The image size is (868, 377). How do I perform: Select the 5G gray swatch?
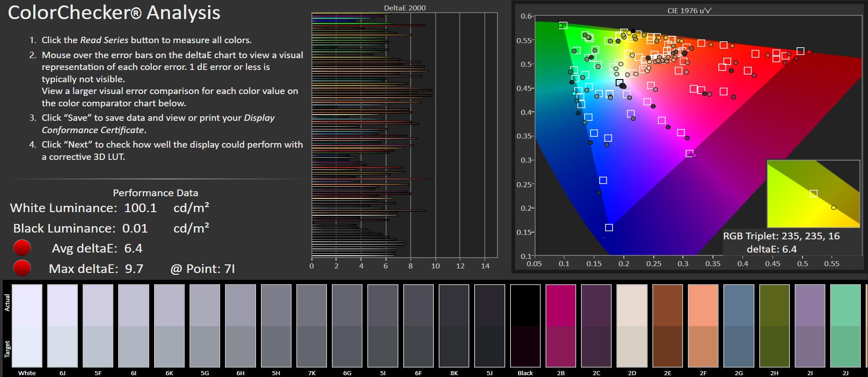point(205,326)
